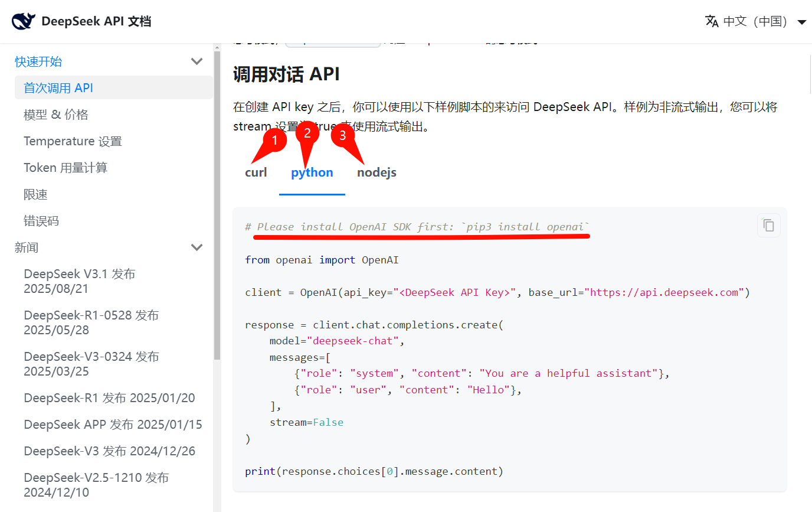Image resolution: width=812 pixels, height=512 pixels.
Task: Click the https://api.deepseek.com URL string
Action: click(x=664, y=292)
